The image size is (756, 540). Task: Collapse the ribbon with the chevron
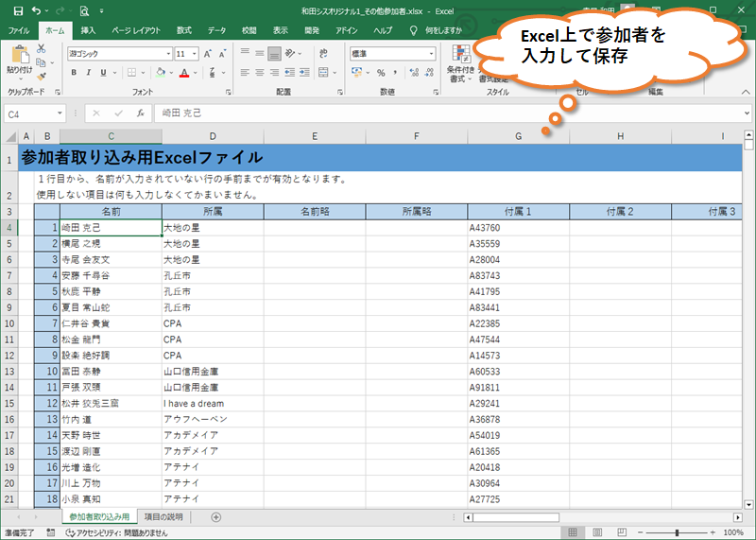pos(746,92)
